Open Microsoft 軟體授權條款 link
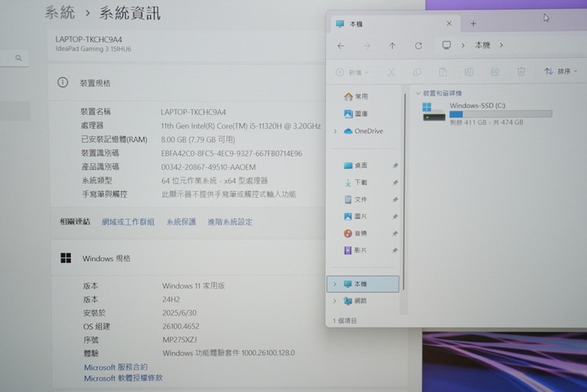 [x=123, y=378]
